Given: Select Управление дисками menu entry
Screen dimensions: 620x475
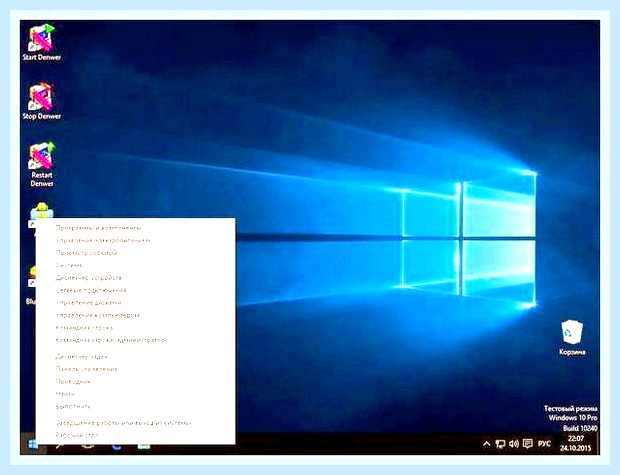Looking at the screenshot, I should [x=136, y=303].
